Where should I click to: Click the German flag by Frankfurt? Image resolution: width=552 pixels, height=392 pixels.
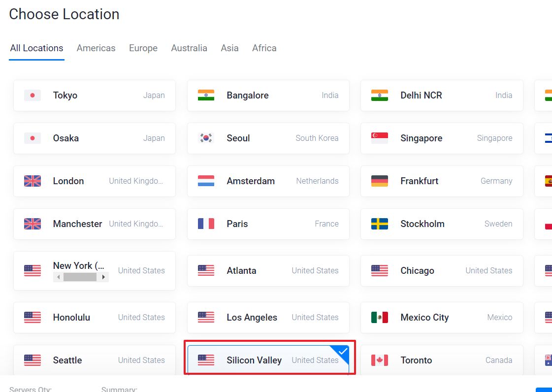tap(380, 181)
